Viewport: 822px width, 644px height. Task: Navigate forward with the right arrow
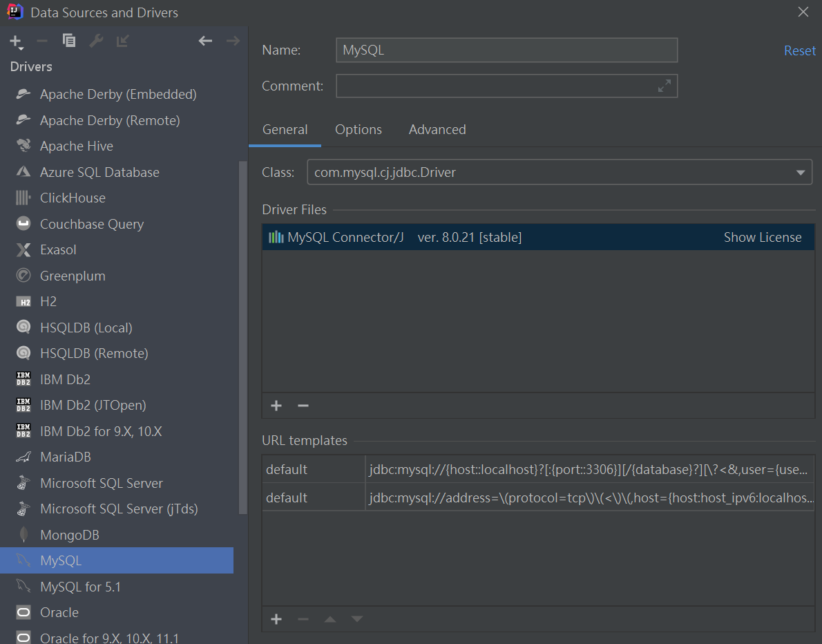[x=233, y=40]
